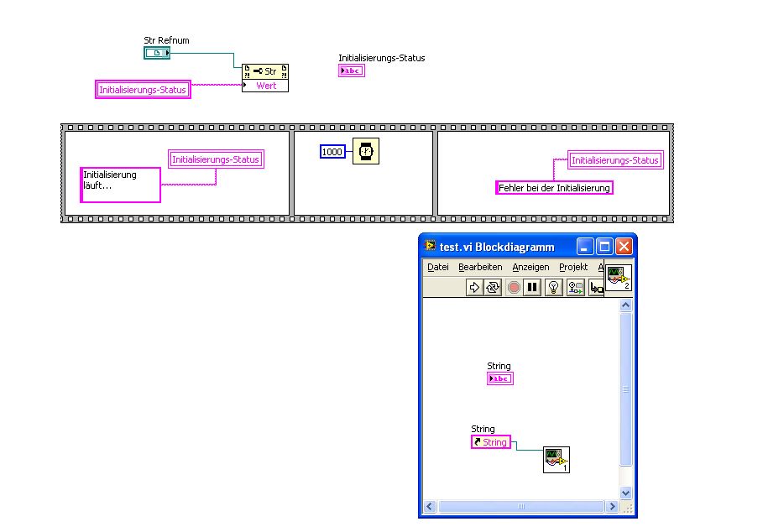763x532 pixels.
Task: Click the Run arrow in test.vi toolbar
Action: coord(474,287)
